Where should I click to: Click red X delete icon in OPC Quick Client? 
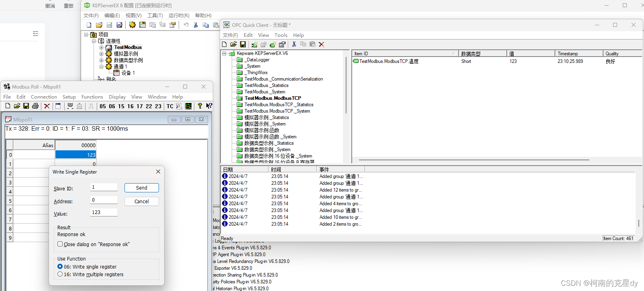(x=321, y=44)
